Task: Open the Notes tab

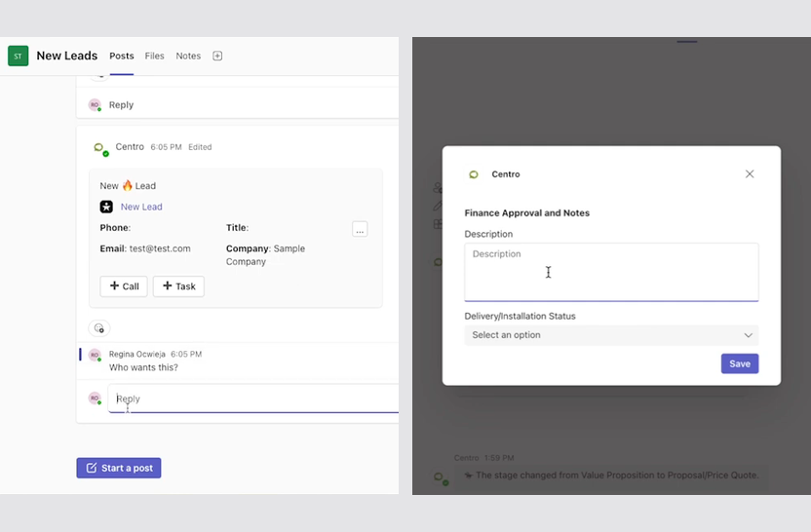Action: (188, 56)
